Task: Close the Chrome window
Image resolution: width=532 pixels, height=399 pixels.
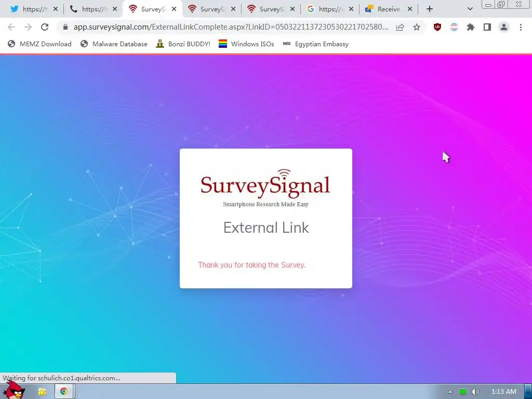Action: point(519,4)
